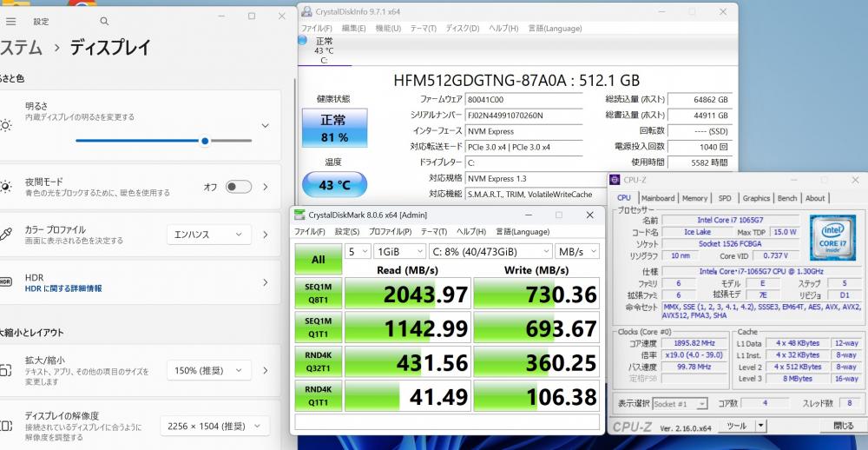The image size is (868, 450).
Task: Open the CPU-Z Socket #1 dropdown
Action: [x=680, y=404]
